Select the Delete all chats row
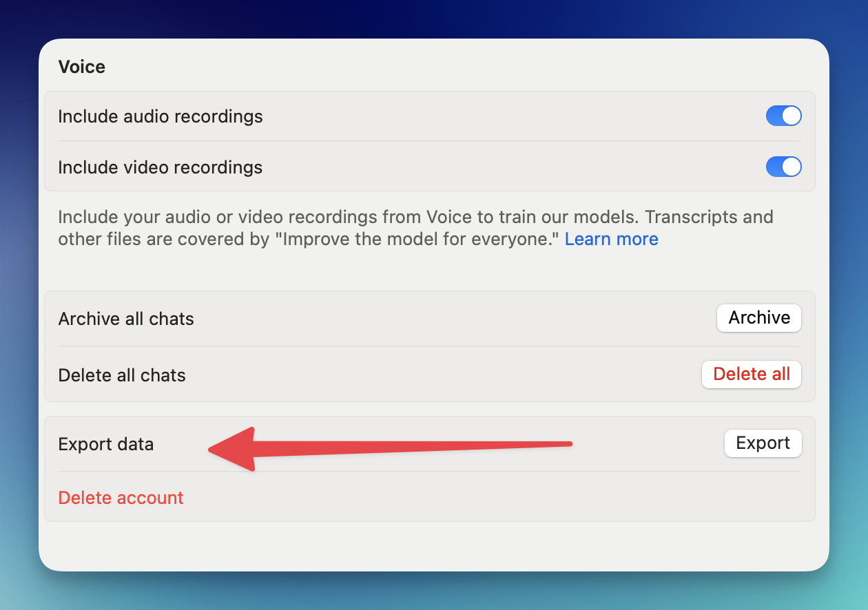Image resolution: width=868 pixels, height=610 pixels. pyautogui.click(x=122, y=375)
